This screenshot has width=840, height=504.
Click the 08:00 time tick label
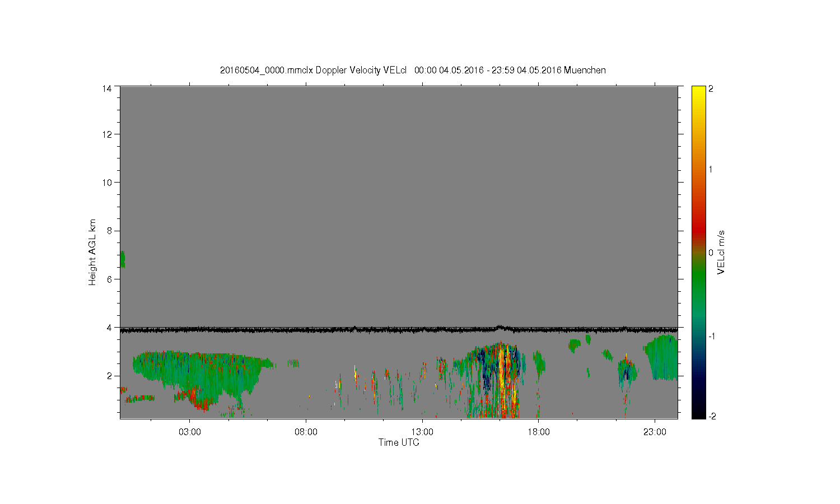pyautogui.click(x=306, y=432)
